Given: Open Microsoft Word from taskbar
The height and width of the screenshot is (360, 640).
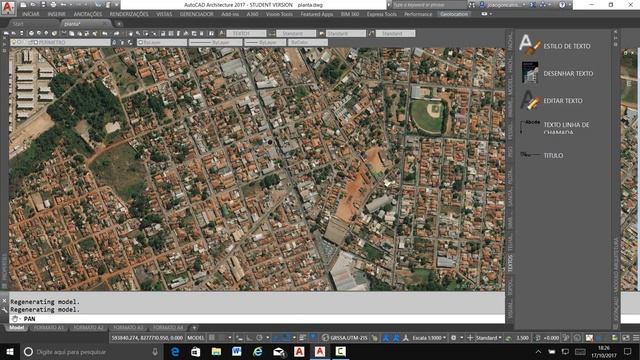Looking at the screenshot, I should coord(237,351).
